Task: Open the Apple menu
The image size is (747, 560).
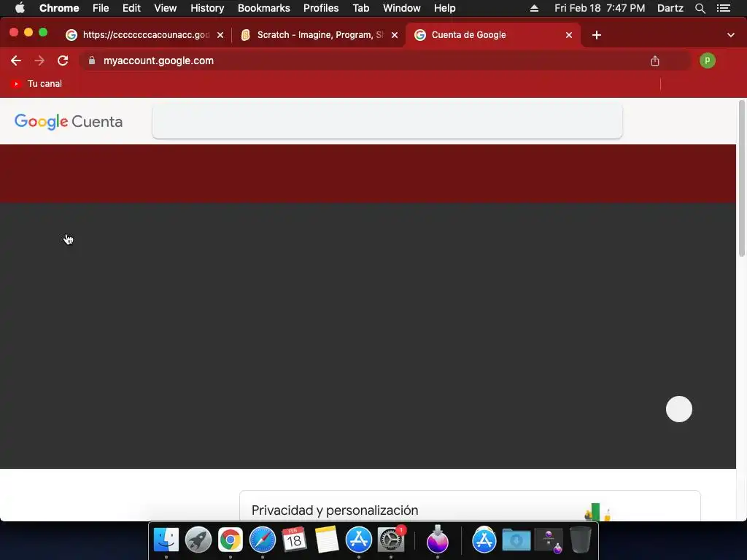Action: pos(20,8)
